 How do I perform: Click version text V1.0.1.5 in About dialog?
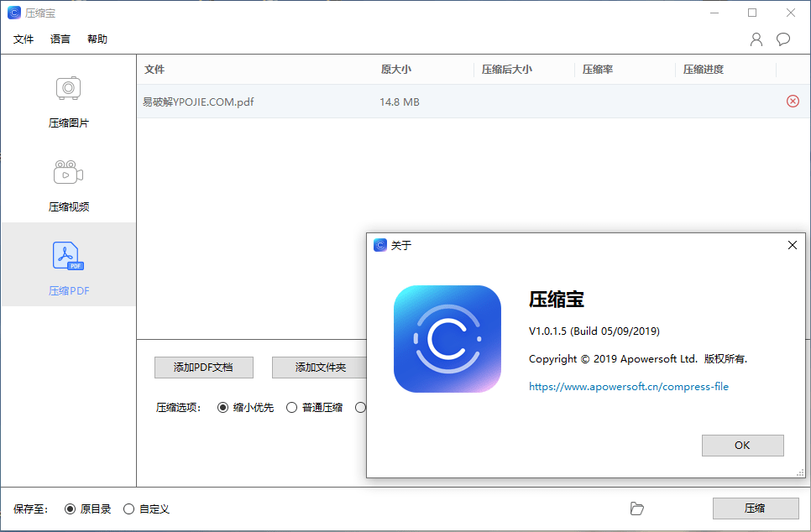594,331
